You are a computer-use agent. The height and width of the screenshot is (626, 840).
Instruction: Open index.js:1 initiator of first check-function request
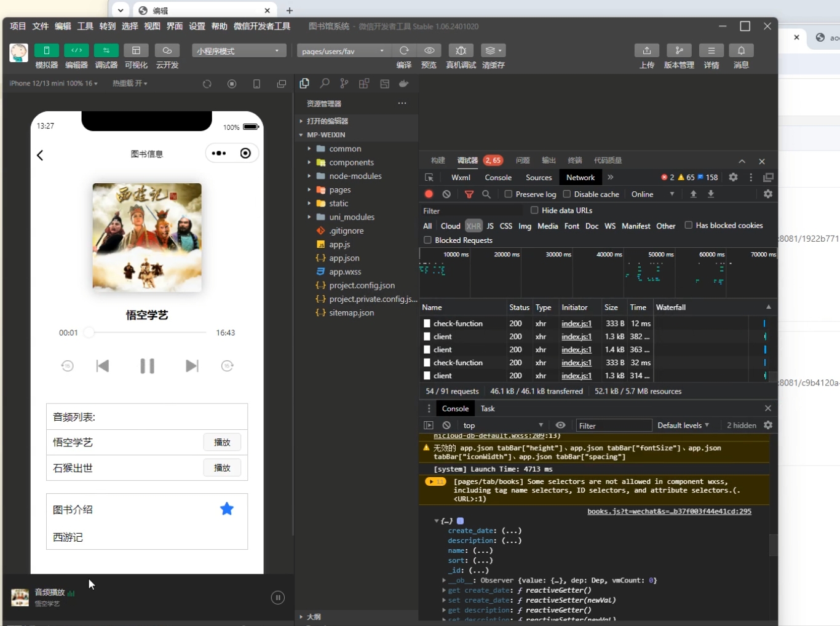[x=576, y=323]
